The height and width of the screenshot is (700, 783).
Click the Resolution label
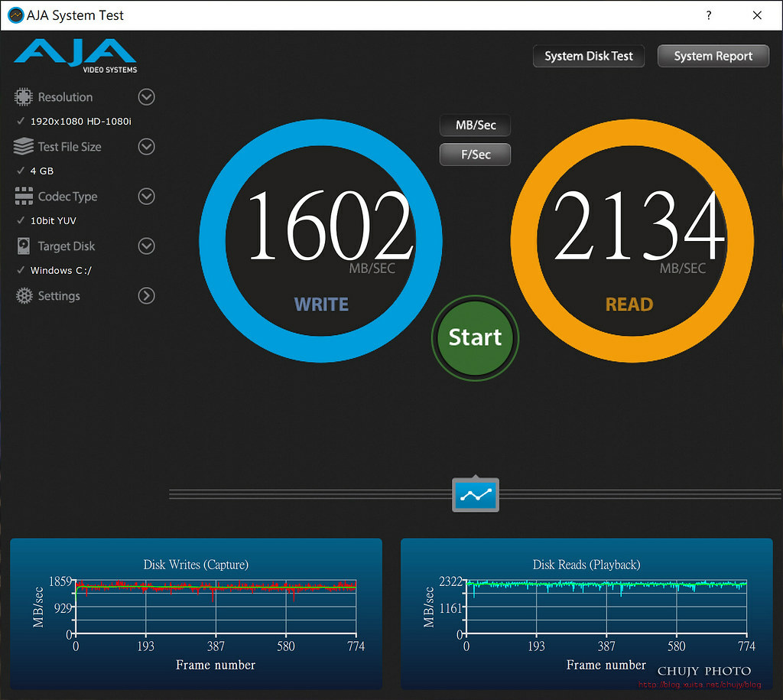pos(66,97)
